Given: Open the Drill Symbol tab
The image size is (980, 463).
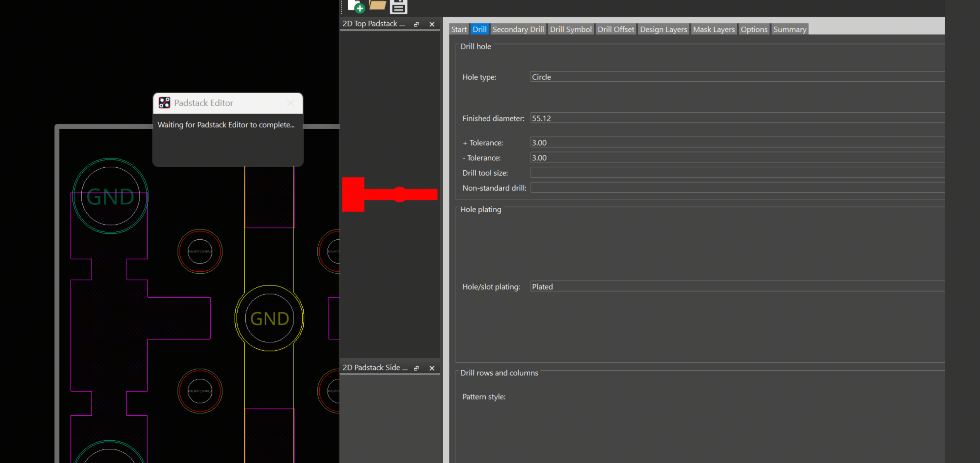Looking at the screenshot, I should tap(570, 29).
